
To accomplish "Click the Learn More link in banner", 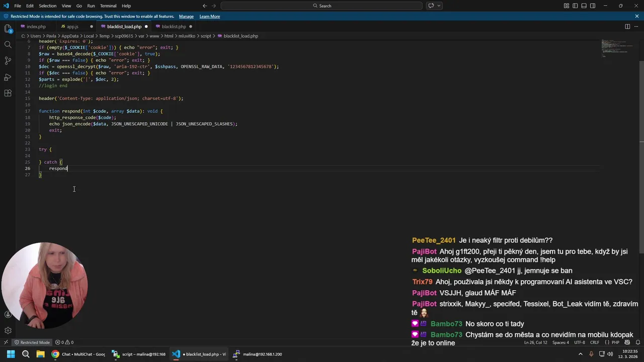I will point(209,17).
